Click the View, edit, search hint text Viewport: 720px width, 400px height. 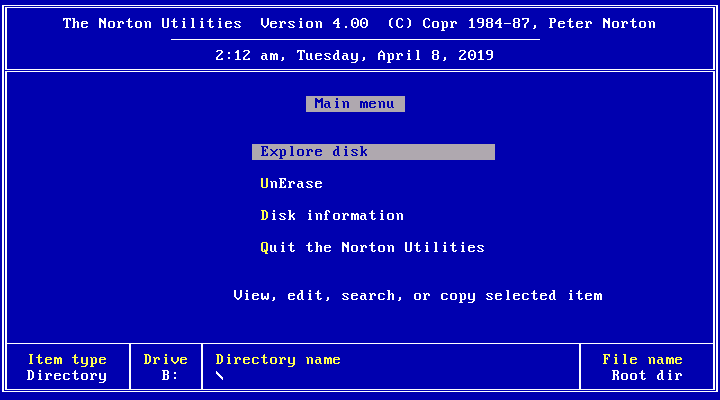pos(418,295)
